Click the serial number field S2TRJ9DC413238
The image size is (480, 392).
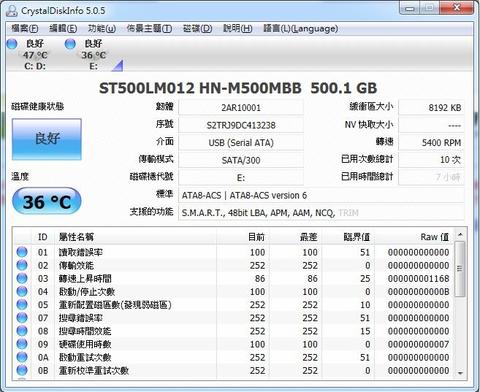pos(241,125)
